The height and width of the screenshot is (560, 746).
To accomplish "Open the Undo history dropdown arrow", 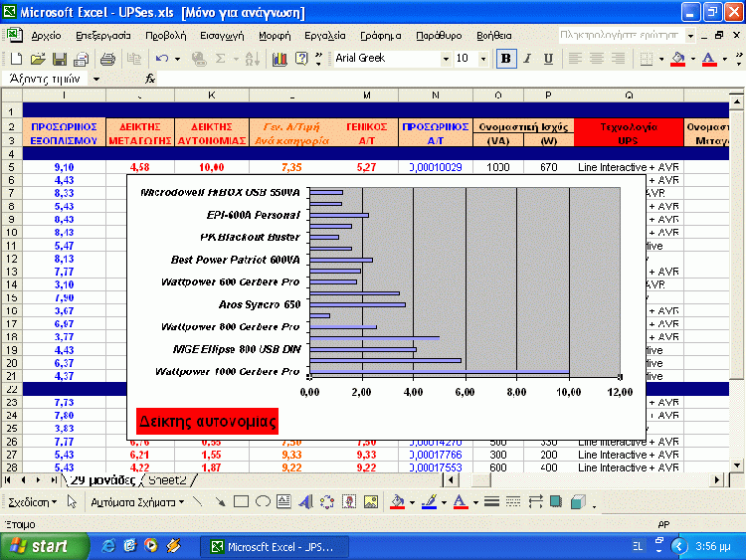I will 177,59.
